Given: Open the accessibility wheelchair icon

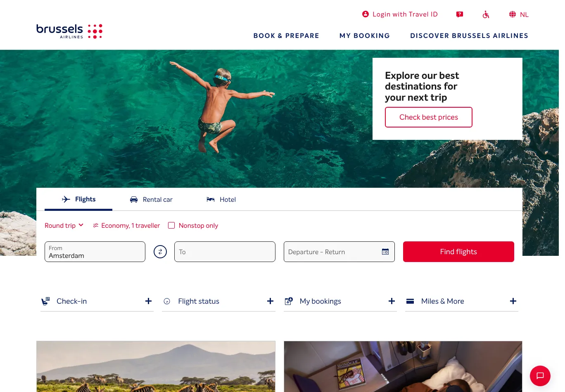Looking at the screenshot, I should 486,14.
